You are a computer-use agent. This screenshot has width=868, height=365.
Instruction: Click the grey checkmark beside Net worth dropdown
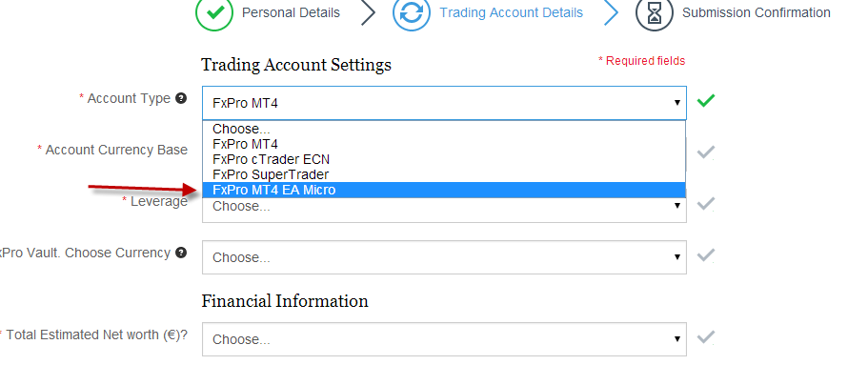(x=706, y=337)
